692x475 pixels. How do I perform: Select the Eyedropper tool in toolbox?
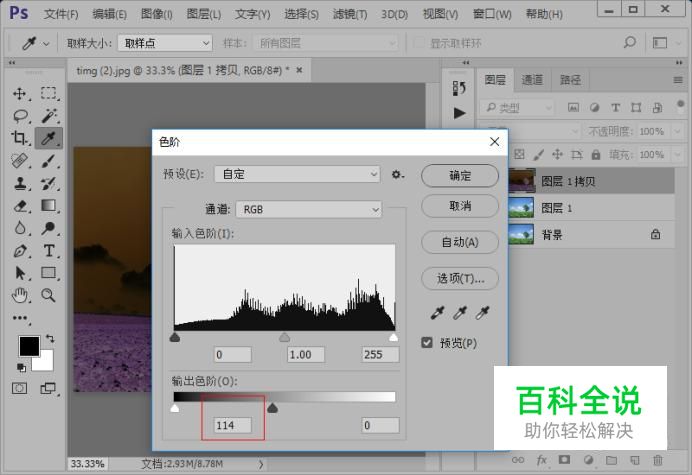pyautogui.click(x=49, y=138)
